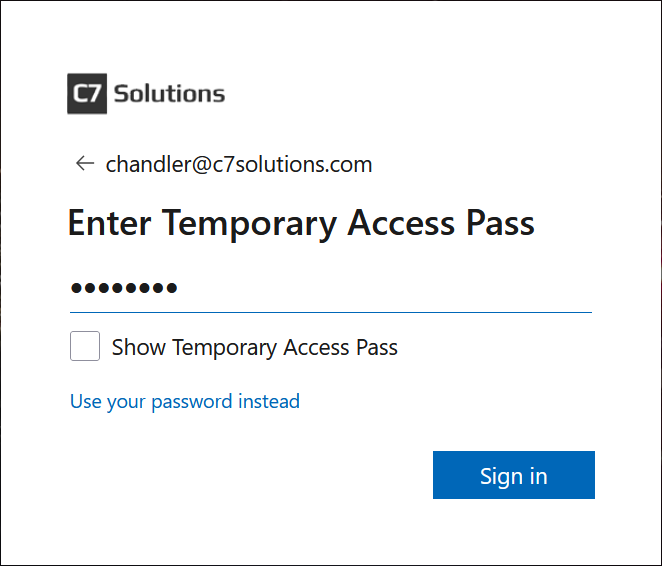Click the C7 Solutions company banner

coord(146,94)
